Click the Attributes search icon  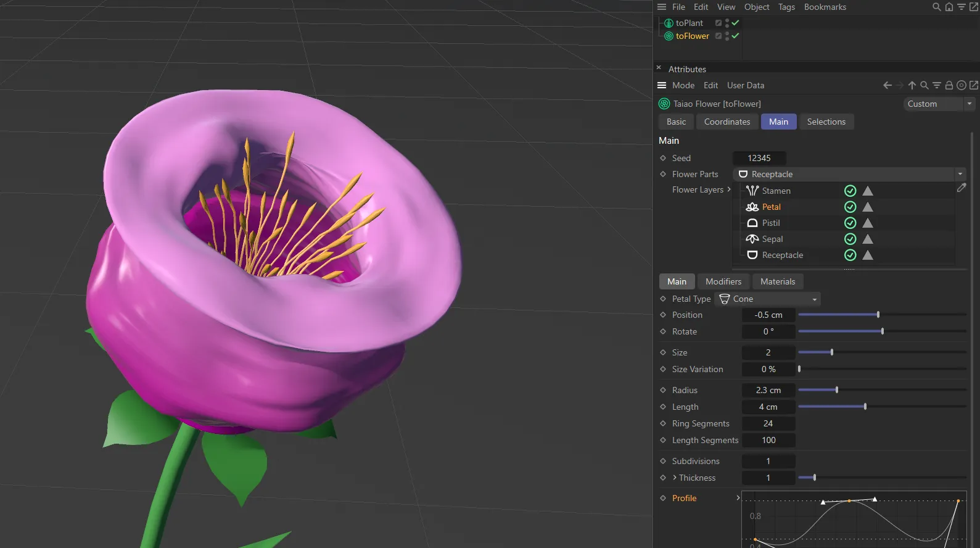tap(924, 85)
